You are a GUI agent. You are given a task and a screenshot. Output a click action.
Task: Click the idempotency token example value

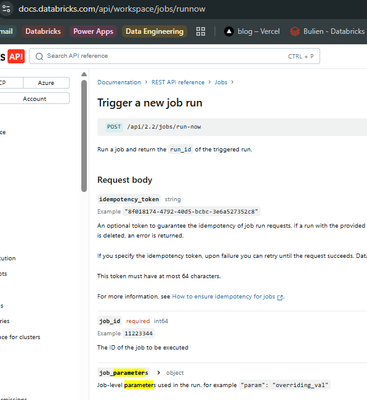(x=191, y=211)
